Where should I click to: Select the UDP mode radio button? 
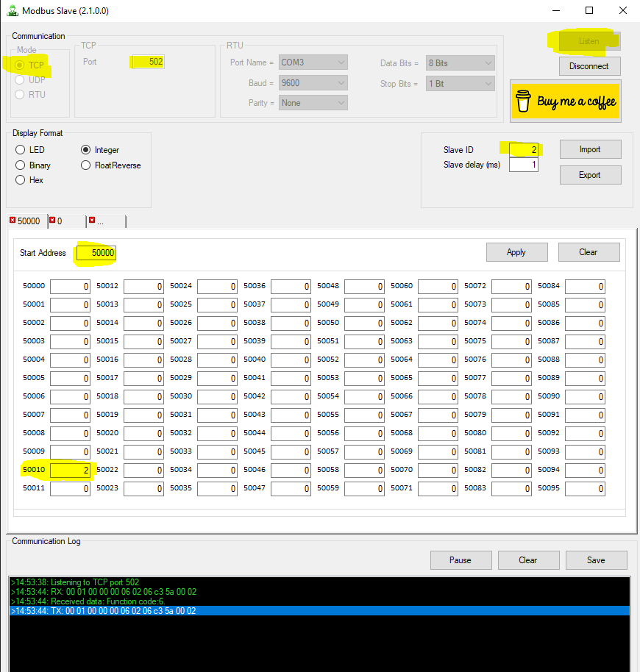19,79
